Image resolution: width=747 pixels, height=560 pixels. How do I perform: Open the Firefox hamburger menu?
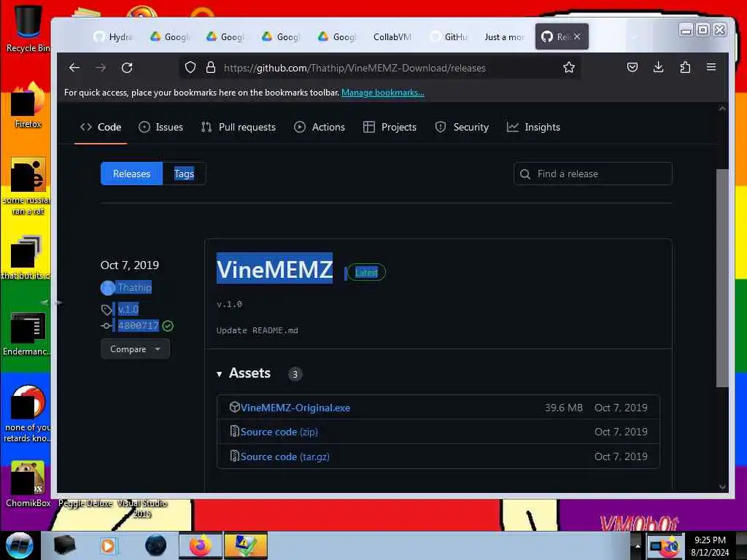(711, 67)
